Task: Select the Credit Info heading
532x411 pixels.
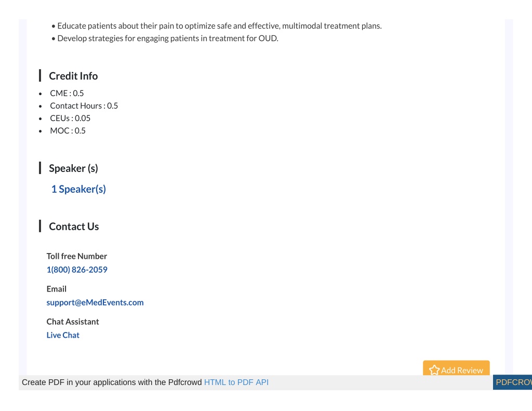Action: [73, 76]
